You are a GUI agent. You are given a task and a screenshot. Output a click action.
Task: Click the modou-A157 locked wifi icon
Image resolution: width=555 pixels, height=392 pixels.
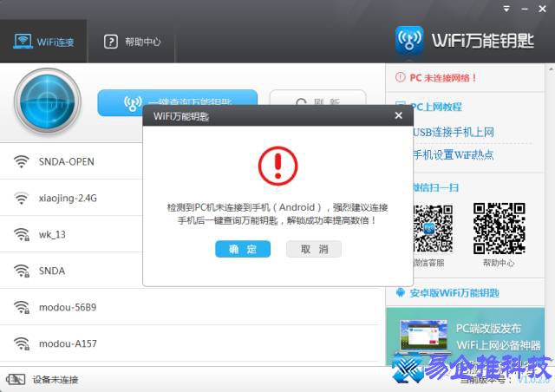click(21, 343)
